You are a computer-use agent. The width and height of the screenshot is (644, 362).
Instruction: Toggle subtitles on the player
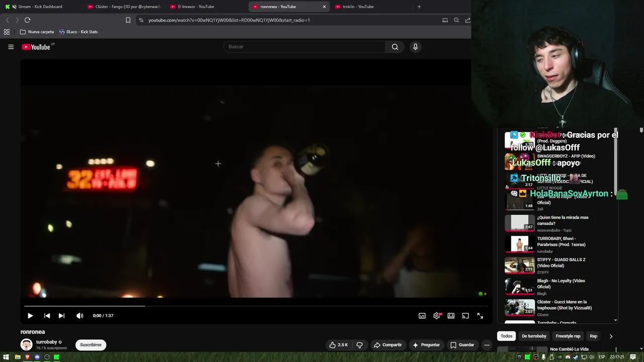(422, 316)
